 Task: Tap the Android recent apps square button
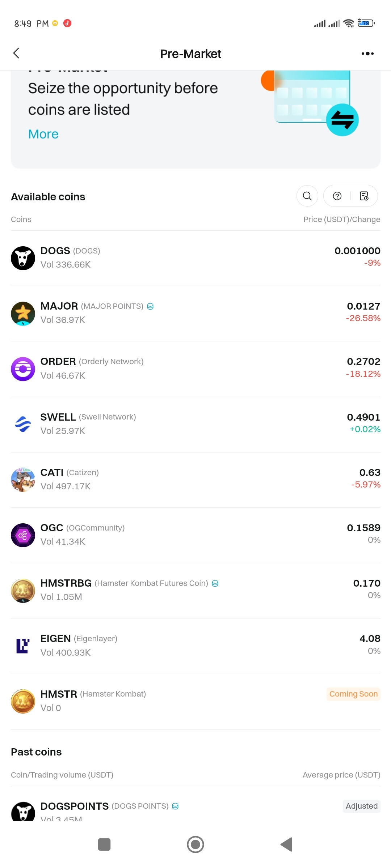104,844
